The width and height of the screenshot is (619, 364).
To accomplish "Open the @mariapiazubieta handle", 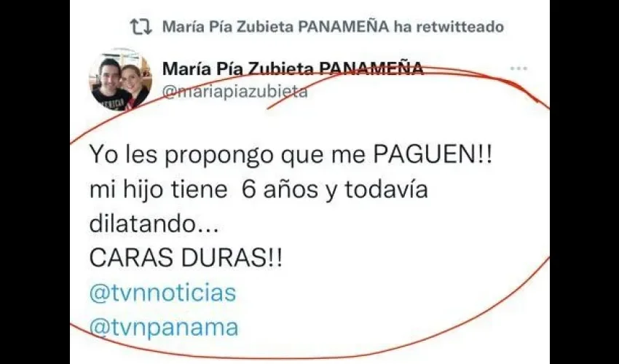I will [235, 92].
